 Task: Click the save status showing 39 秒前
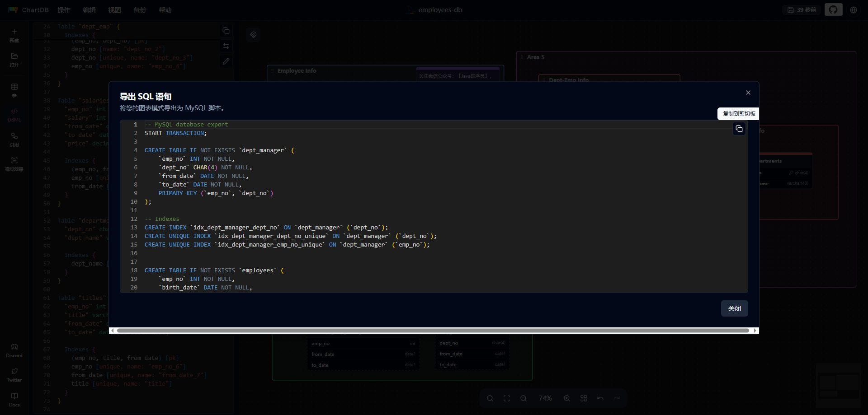pyautogui.click(x=802, y=10)
